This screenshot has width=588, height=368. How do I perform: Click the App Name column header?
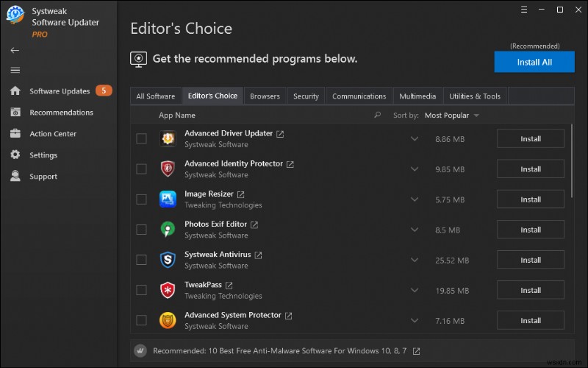[177, 116]
